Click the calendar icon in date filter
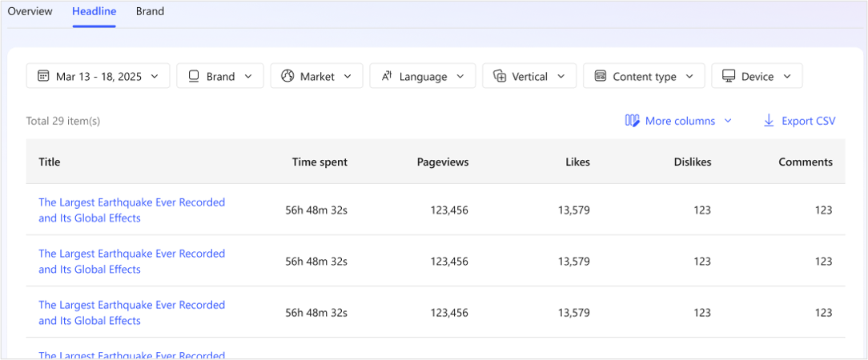 click(42, 77)
